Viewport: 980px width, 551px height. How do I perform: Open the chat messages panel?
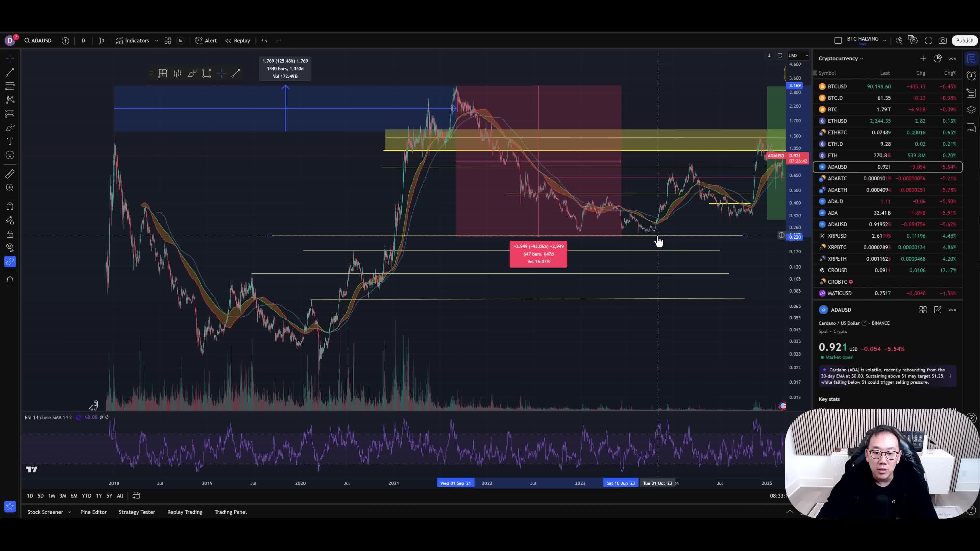971,127
